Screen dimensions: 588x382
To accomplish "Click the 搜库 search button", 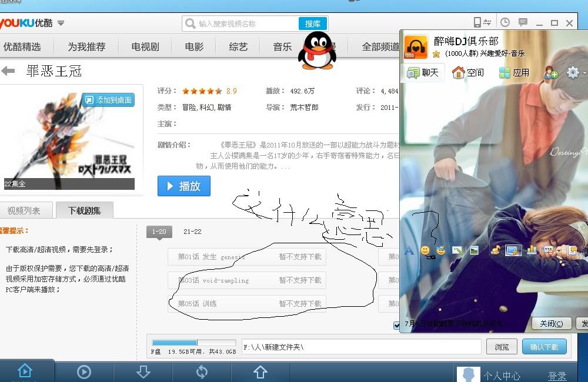I will 312,24.
